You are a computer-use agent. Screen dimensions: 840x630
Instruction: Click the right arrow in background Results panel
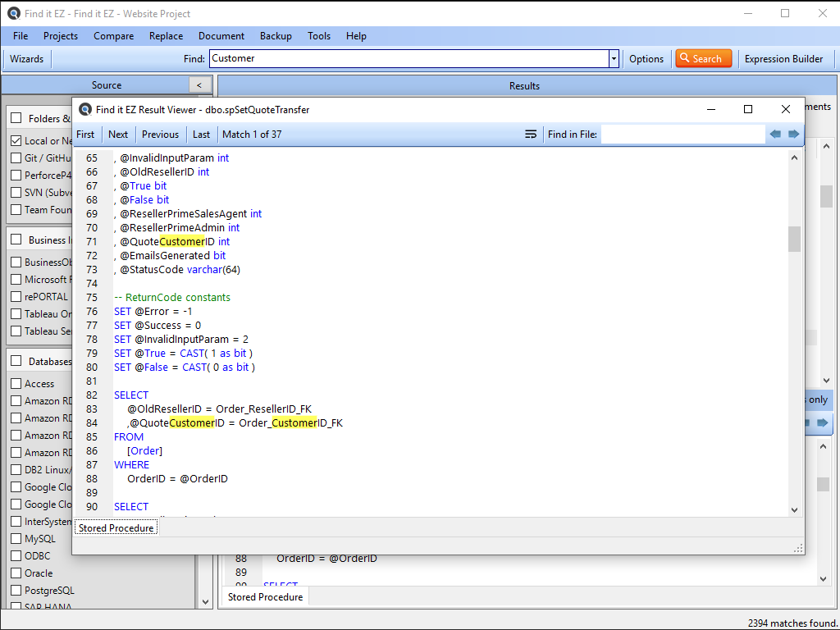coord(822,423)
